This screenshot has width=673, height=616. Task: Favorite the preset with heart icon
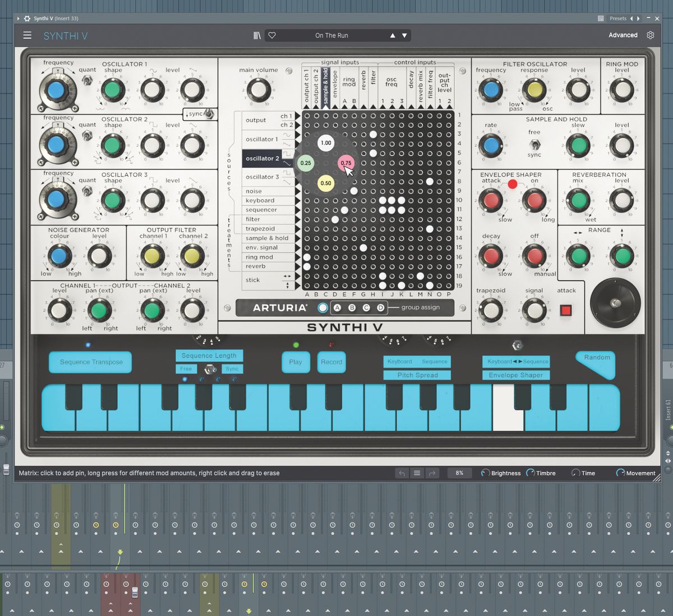[272, 35]
